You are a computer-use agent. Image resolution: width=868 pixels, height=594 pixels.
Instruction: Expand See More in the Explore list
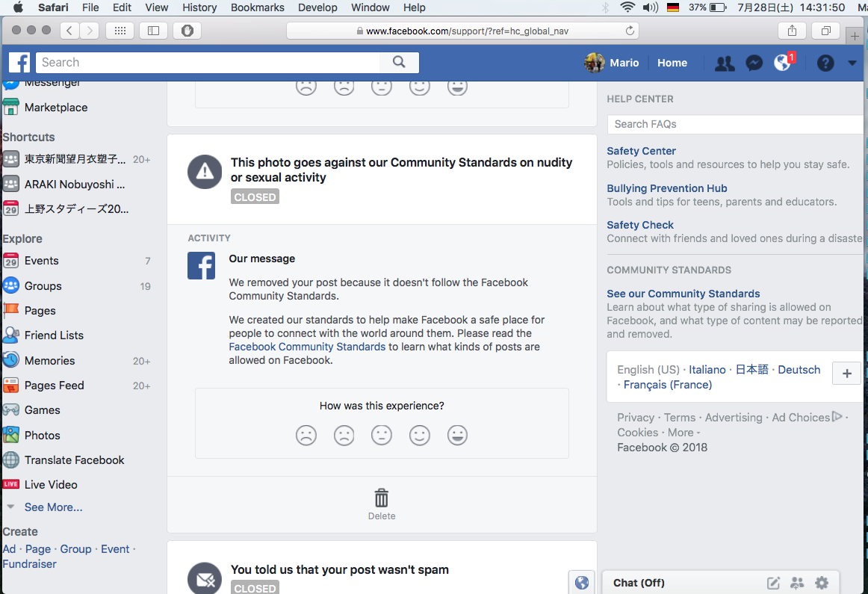coord(53,507)
